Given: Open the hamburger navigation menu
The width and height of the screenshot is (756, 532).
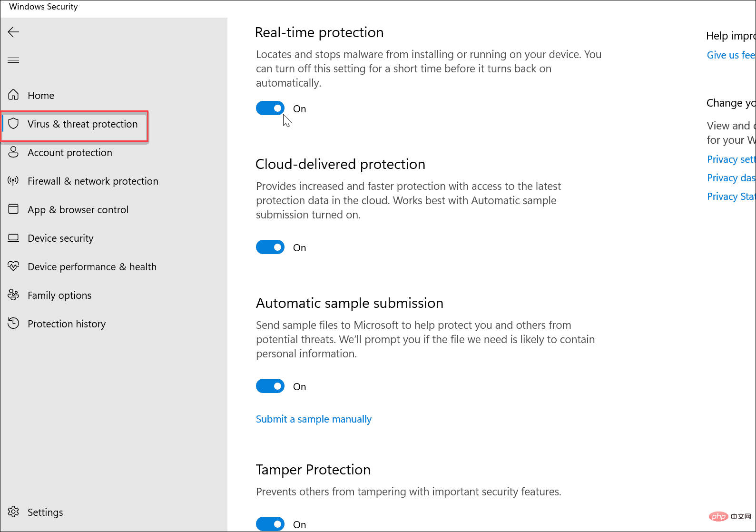Looking at the screenshot, I should pos(13,60).
